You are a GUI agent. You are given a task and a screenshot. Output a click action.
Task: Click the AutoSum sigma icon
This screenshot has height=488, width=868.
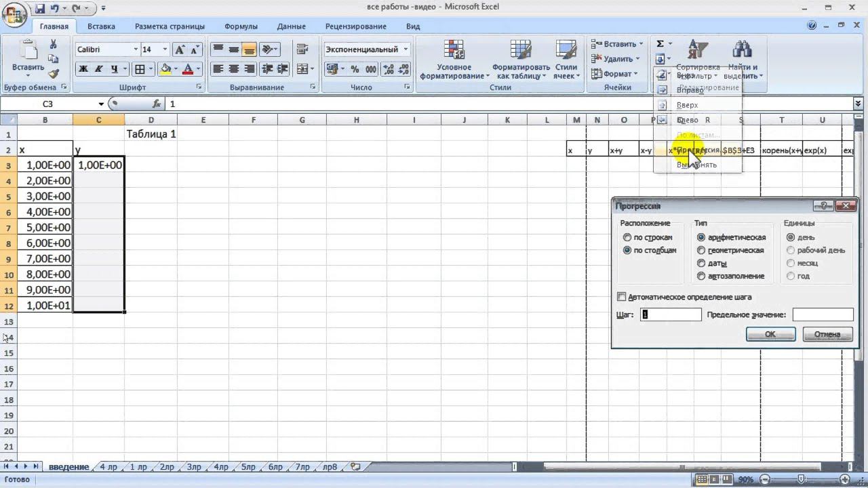tap(660, 44)
